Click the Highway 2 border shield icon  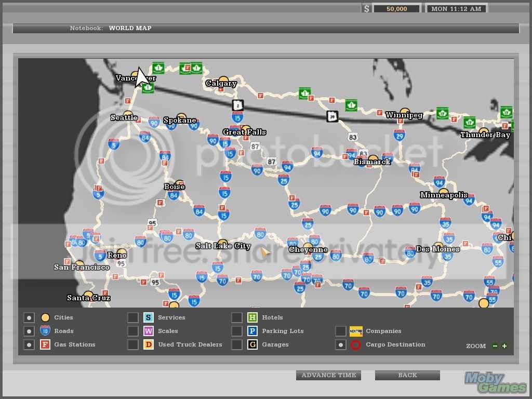[238, 105]
